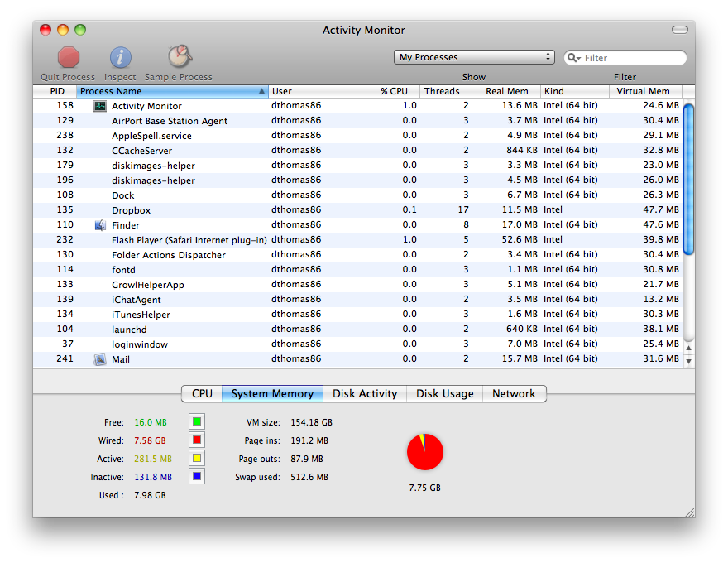
Task: Click the scrollbar down arrow
Action: [689, 361]
